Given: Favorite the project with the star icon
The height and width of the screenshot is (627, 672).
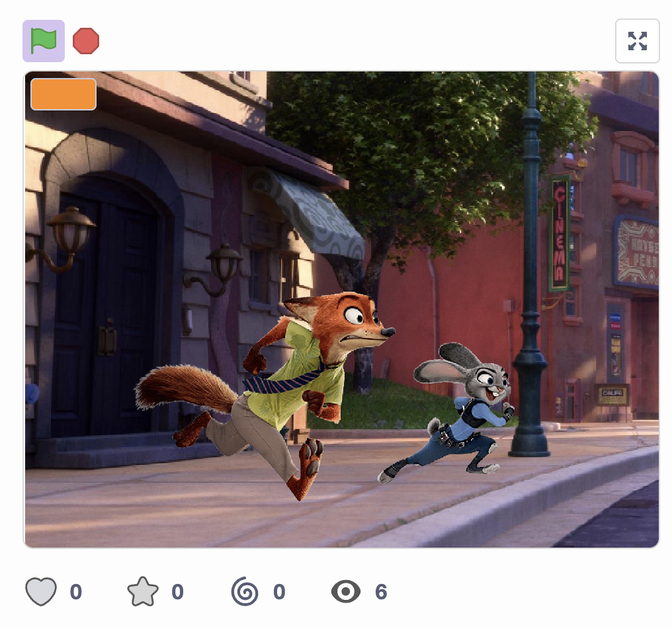Looking at the screenshot, I should [x=143, y=591].
